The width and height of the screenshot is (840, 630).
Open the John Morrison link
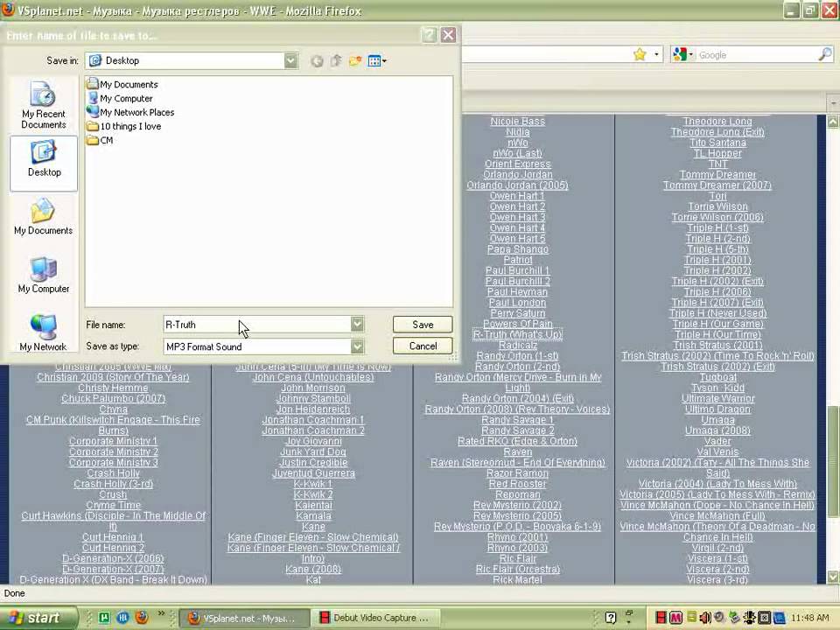pos(313,388)
